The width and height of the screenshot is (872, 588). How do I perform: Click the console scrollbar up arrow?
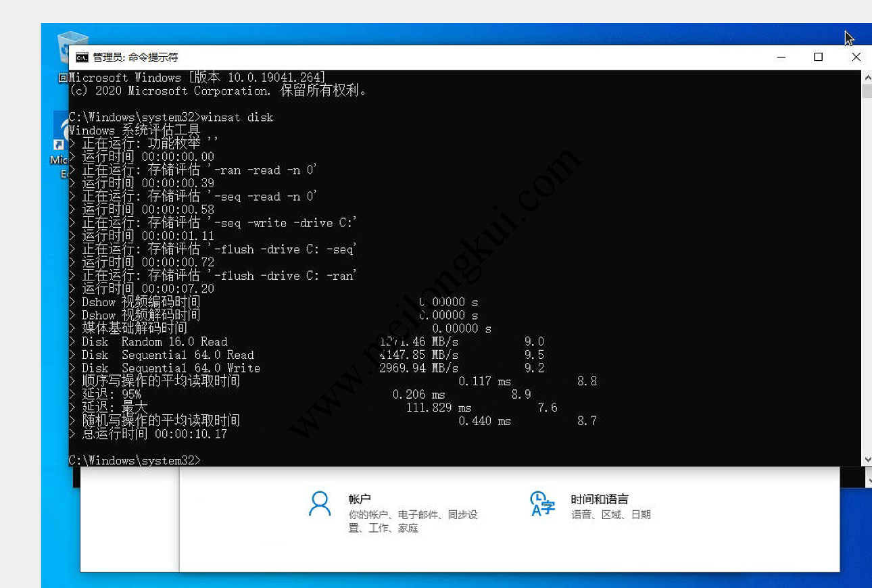[x=867, y=78]
